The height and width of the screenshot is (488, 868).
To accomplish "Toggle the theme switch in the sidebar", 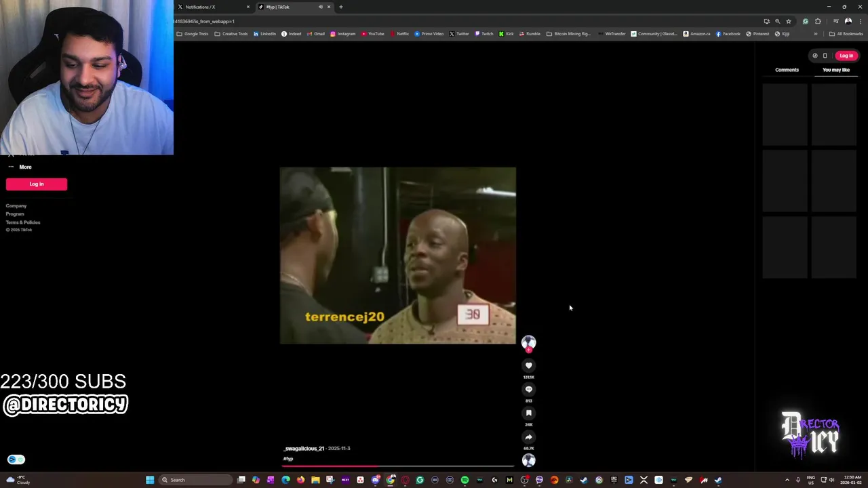I will (x=16, y=460).
